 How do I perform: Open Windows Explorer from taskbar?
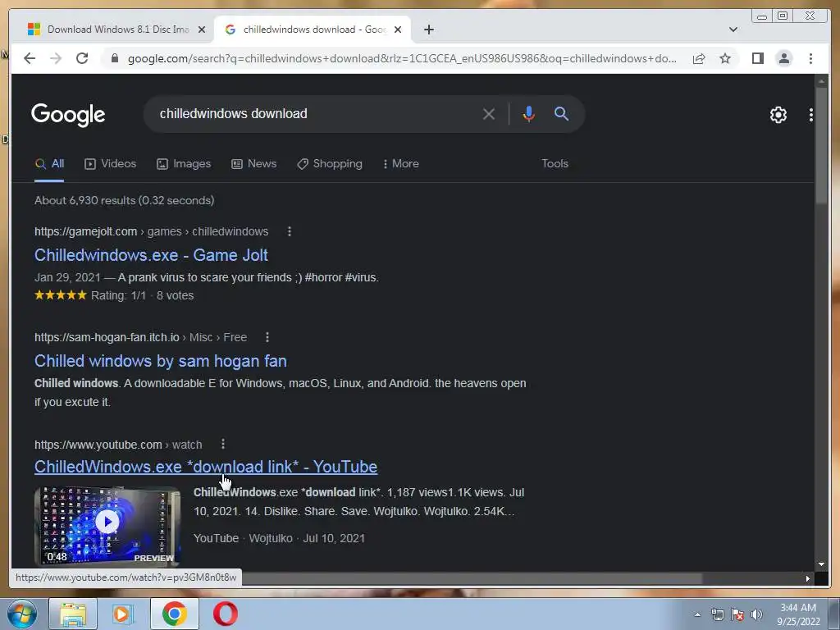pyautogui.click(x=73, y=614)
